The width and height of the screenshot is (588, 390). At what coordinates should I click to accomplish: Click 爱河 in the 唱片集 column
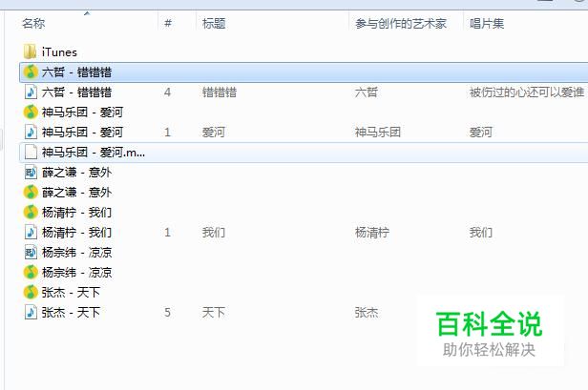tap(481, 133)
